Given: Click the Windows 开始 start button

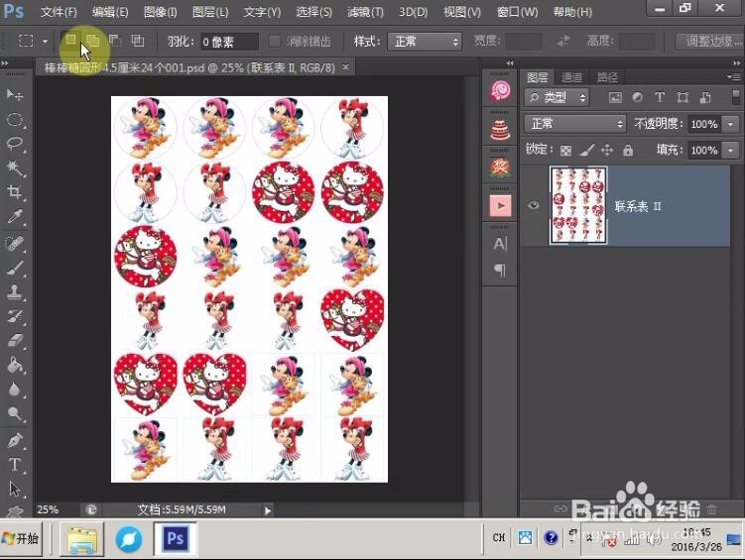Looking at the screenshot, I should click(22, 538).
